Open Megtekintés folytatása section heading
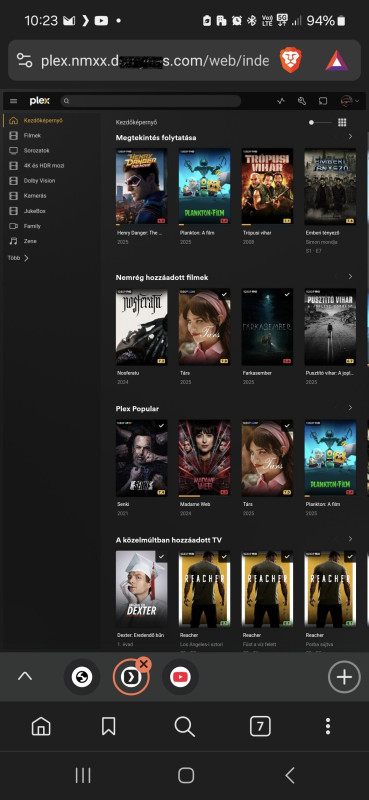This screenshot has width=369, height=800. point(156,138)
